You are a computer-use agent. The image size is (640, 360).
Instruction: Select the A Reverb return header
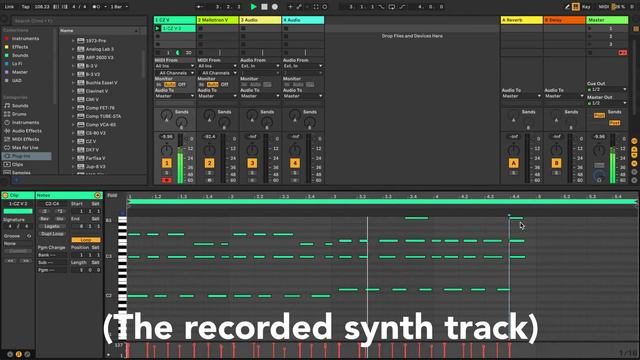(x=522, y=20)
